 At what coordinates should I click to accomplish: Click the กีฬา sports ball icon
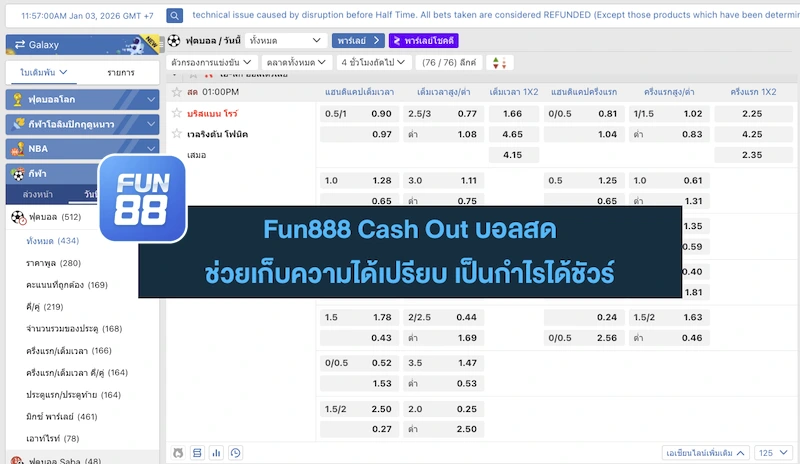(x=18, y=174)
